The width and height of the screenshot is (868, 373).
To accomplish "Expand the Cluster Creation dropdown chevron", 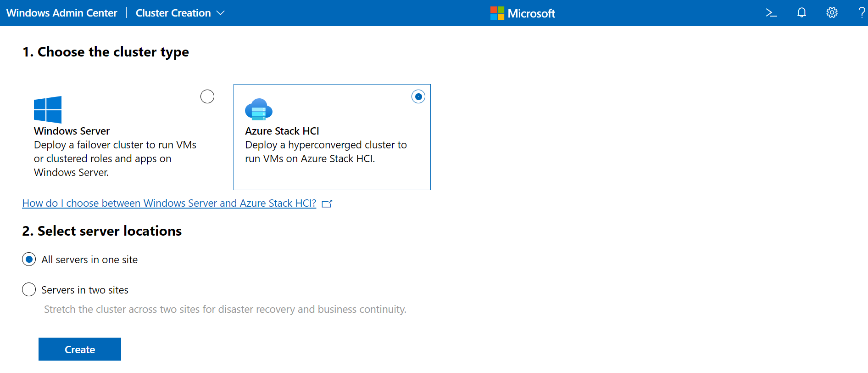I will pyautogui.click(x=221, y=13).
